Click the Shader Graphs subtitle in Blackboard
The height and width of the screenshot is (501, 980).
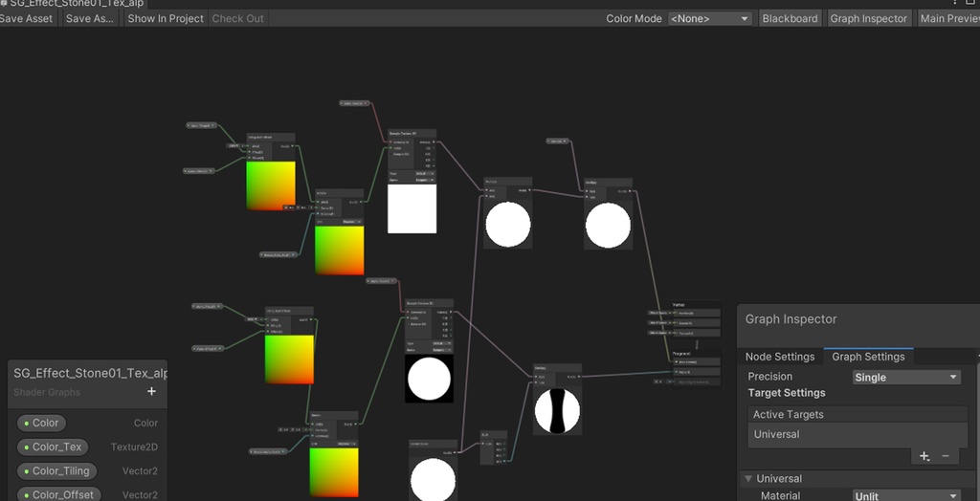click(47, 392)
